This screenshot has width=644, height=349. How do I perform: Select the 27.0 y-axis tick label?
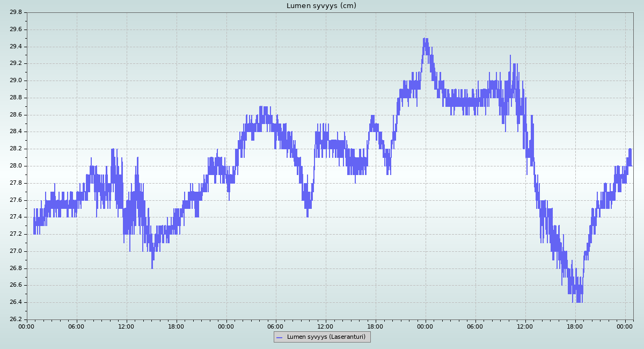16,251
